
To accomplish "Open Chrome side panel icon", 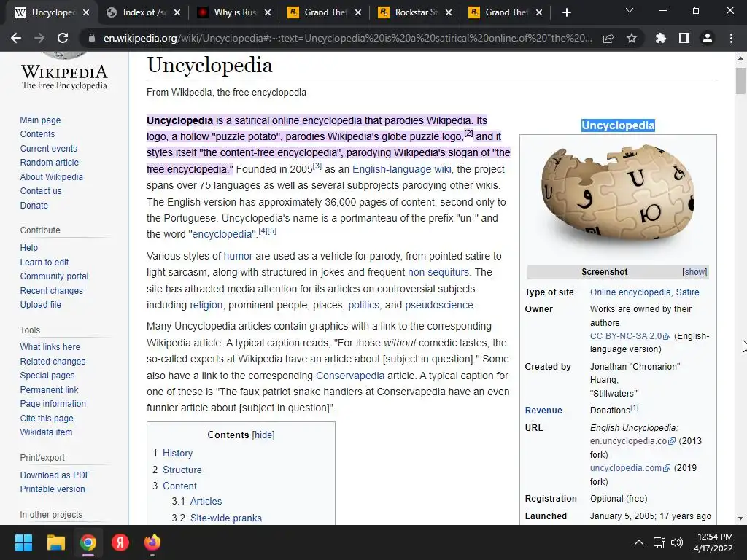I will click(684, 38).
